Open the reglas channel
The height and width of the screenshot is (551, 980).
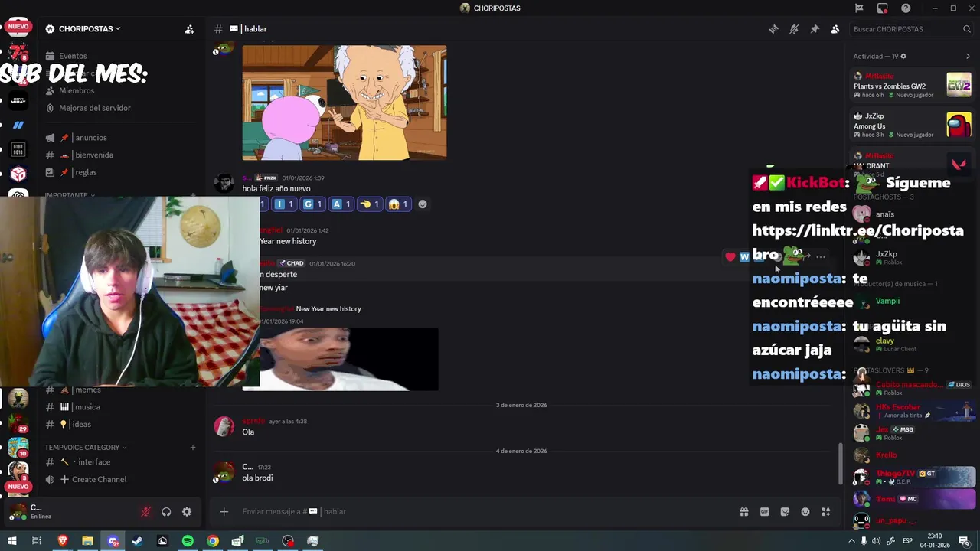(86, 172)
